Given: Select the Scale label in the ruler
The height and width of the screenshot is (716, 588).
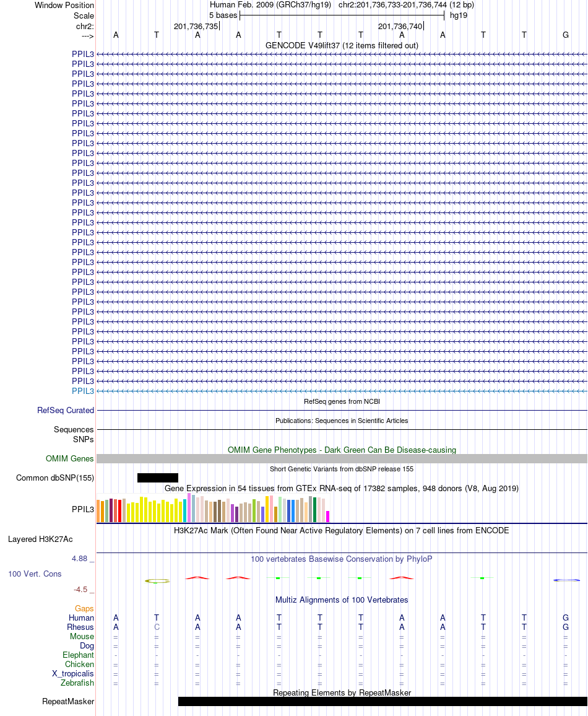Looking at the screenshot, I should (84, 15).
